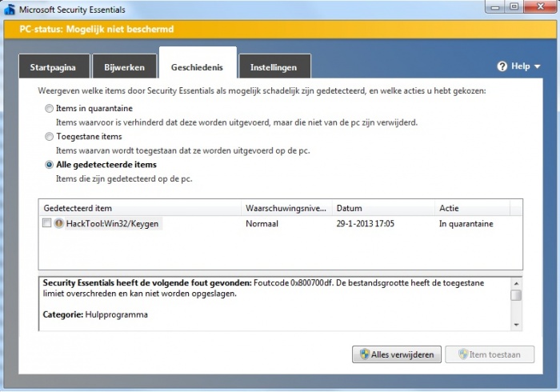
Task: Click the shield icon on Alles verwijderen
Action: pos(364,354)
